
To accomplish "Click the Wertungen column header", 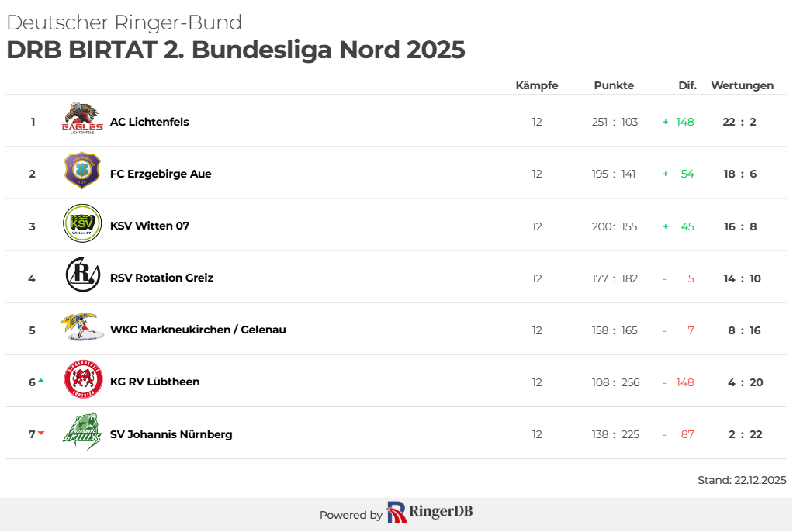I will coord(742,85).
